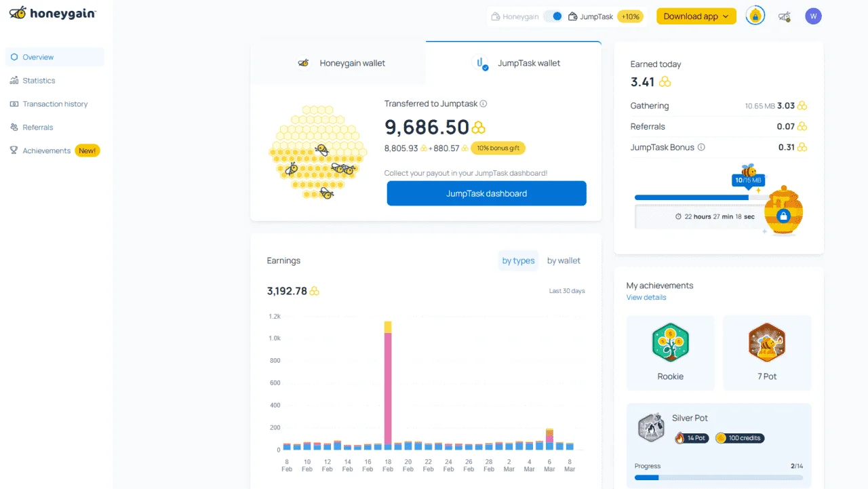
Task: Click info icon next to Transferred to Jumptask
Action: tap(484, 104)
